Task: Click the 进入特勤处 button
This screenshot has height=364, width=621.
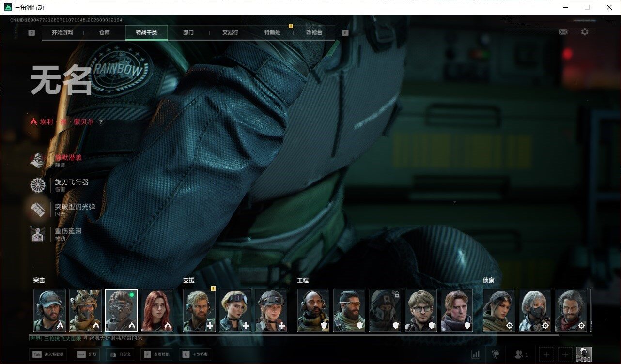Action: 48,355
